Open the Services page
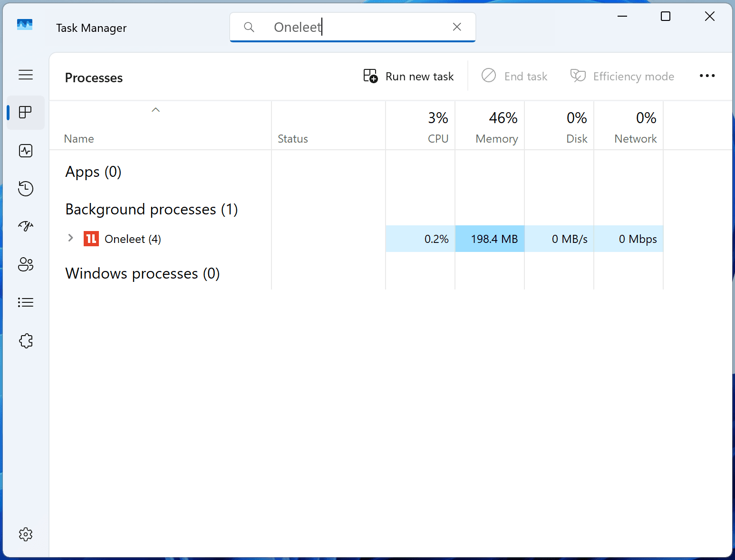Screen dimensions: 735x560 pos(26,340)
